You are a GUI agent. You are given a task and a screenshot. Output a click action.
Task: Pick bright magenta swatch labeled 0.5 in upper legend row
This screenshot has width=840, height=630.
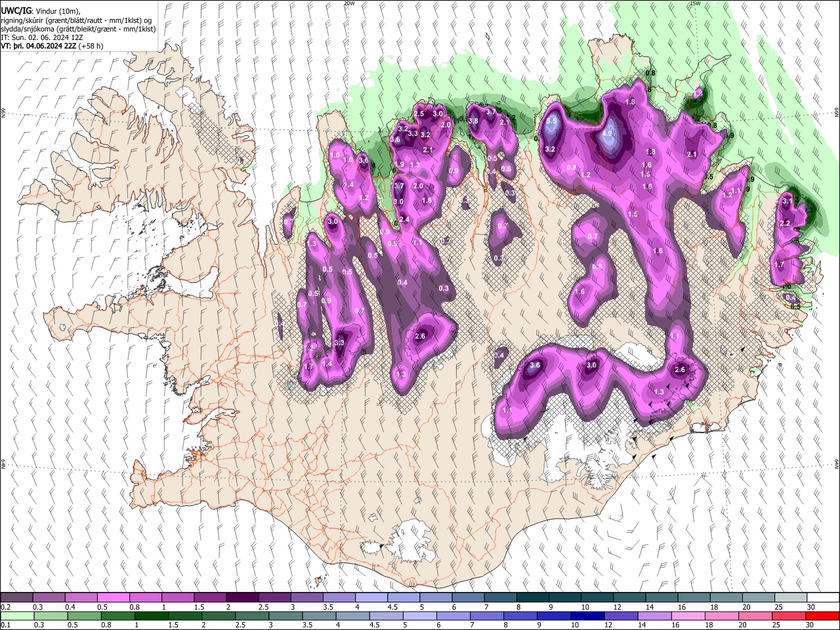click(x=114, y=597)
